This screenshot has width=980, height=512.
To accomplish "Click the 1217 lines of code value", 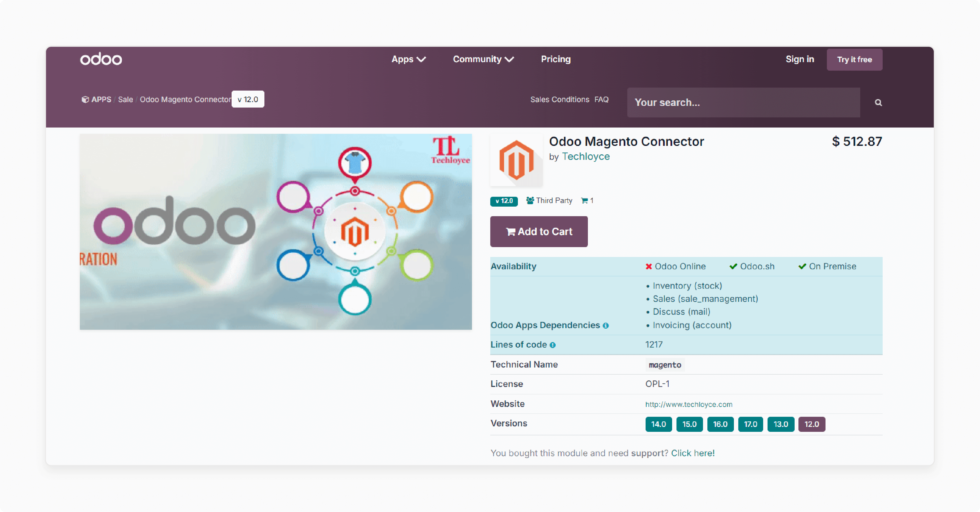I will click(654, 345).
